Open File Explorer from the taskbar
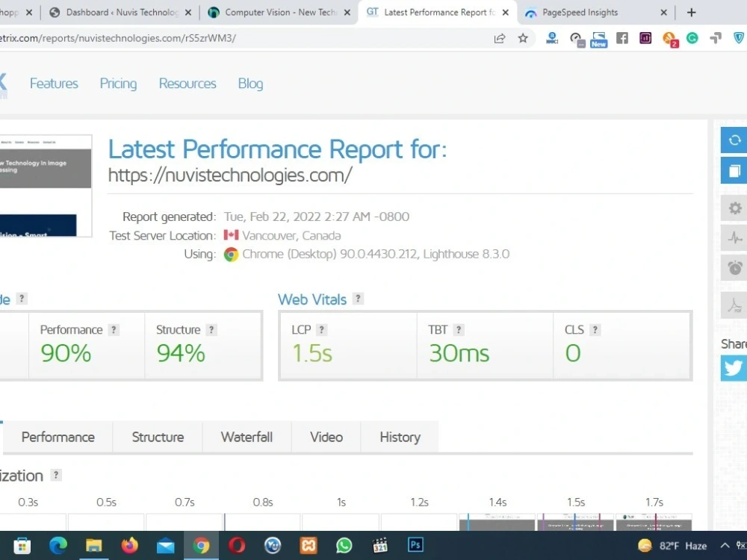 click(x=94, y=546)
